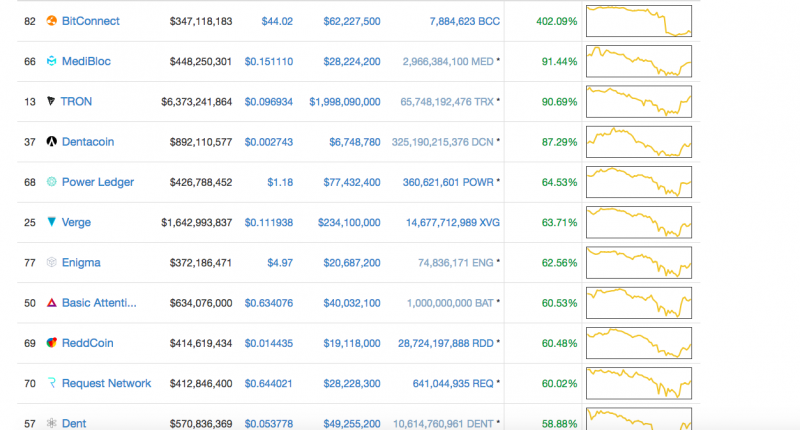Click circulating supply 65,748,192,476 TRX
The image size is (800, 430).
pos(447,102)
